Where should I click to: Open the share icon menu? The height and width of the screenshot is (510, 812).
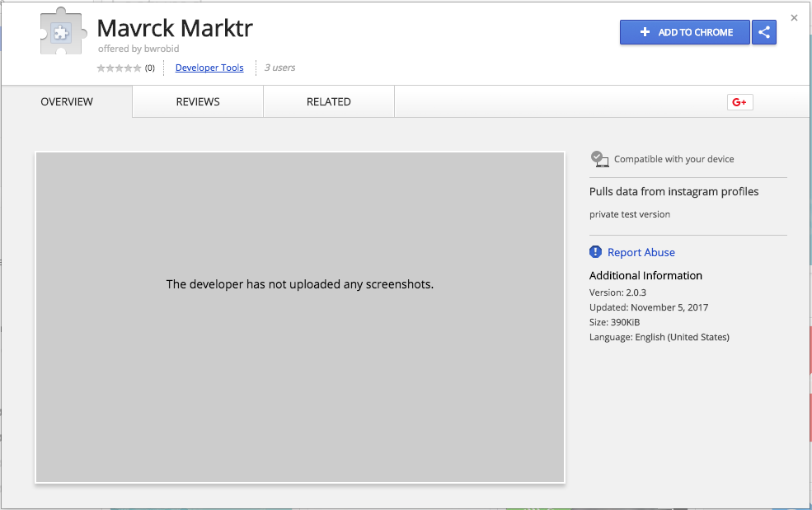[764, 32]
